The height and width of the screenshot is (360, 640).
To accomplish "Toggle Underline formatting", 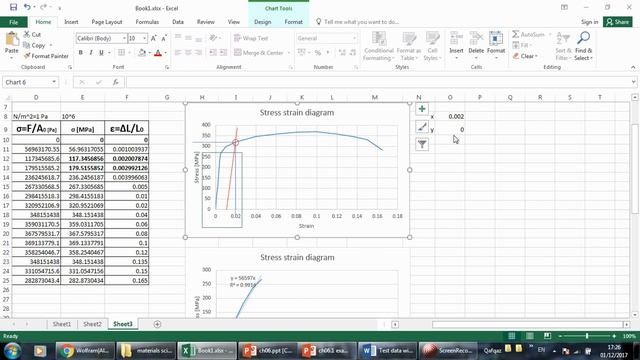I will point(101,53).
